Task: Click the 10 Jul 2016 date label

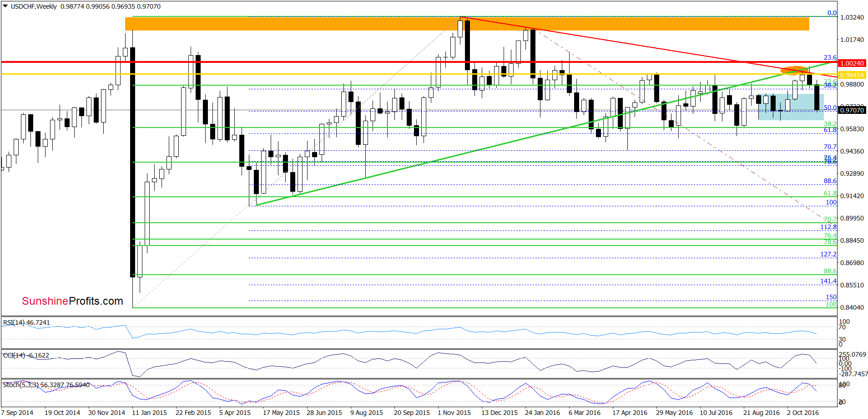Action: pos(716,413)
